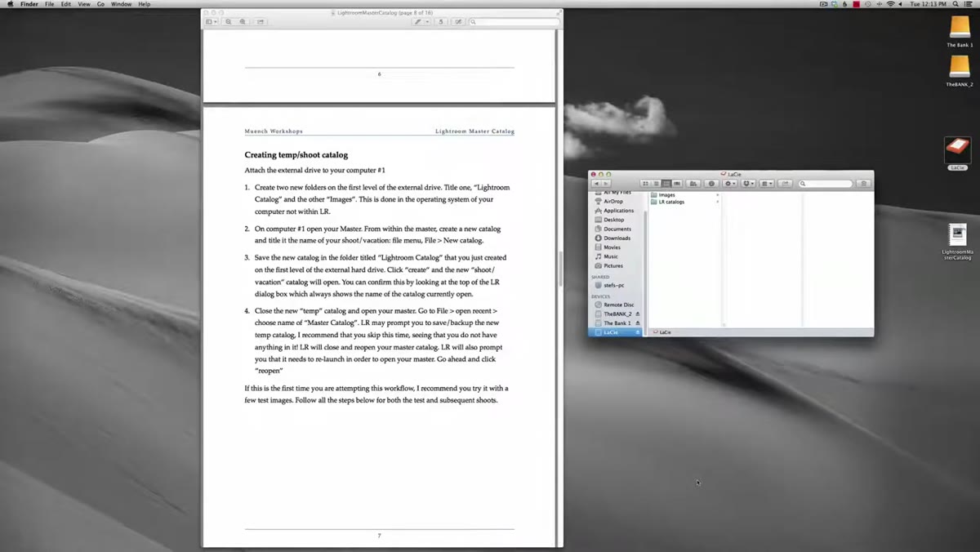980x552 pixels.
Task: Expand the LR catalogs folder column arrow
Action: 718,202
